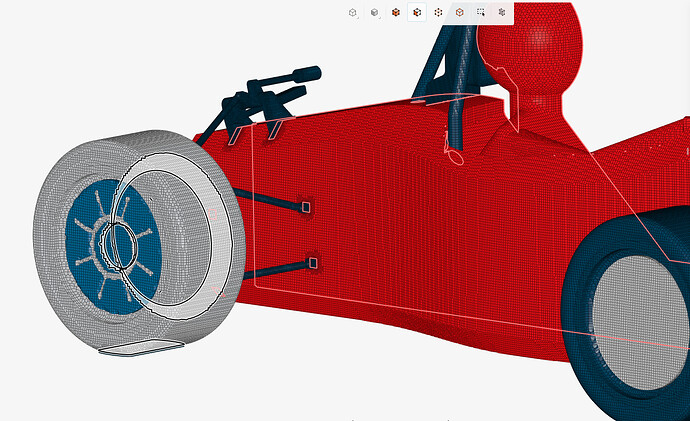Screen dimensions: 690x421
Task: Select the dotted-vertex cube selection icon
Action: 438,13
